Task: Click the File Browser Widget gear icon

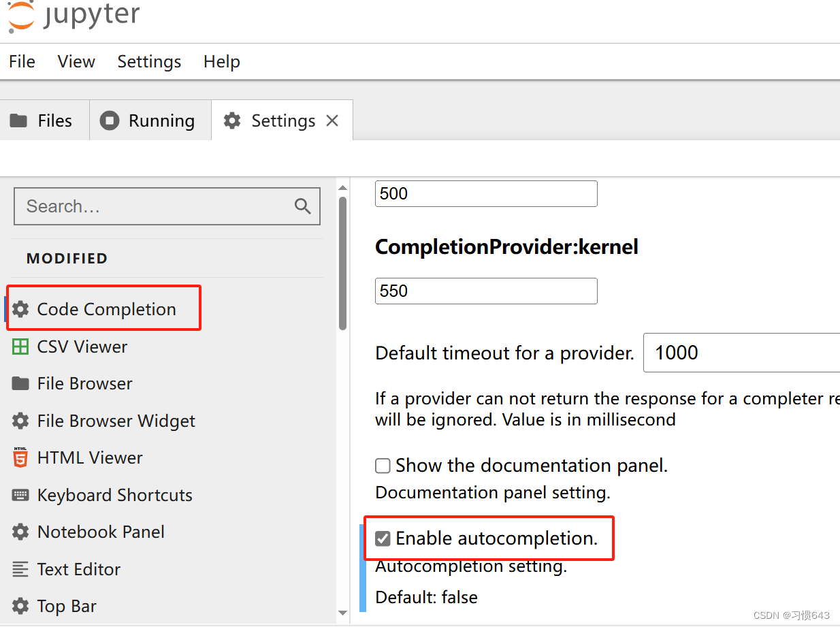Action: pos(20,421)
